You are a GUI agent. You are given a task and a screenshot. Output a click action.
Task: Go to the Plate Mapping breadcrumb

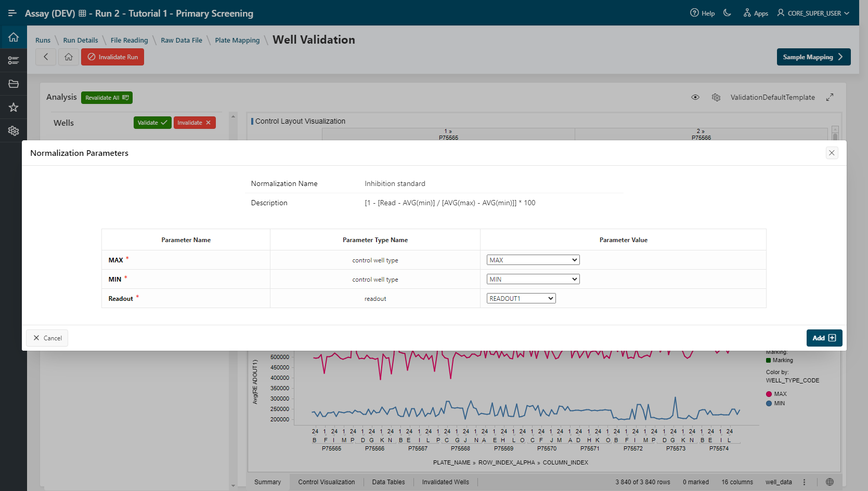tap(237, 40)
